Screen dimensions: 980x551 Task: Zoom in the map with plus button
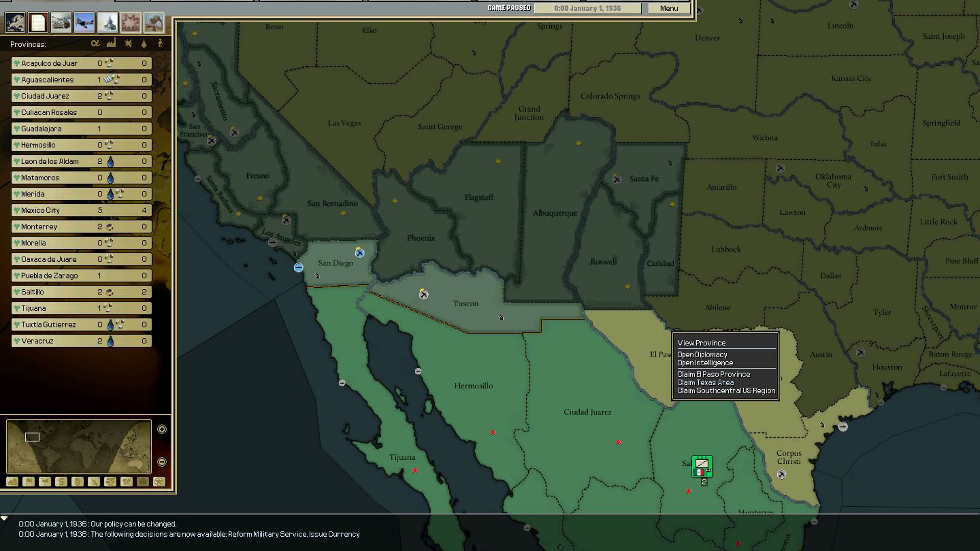162,429
